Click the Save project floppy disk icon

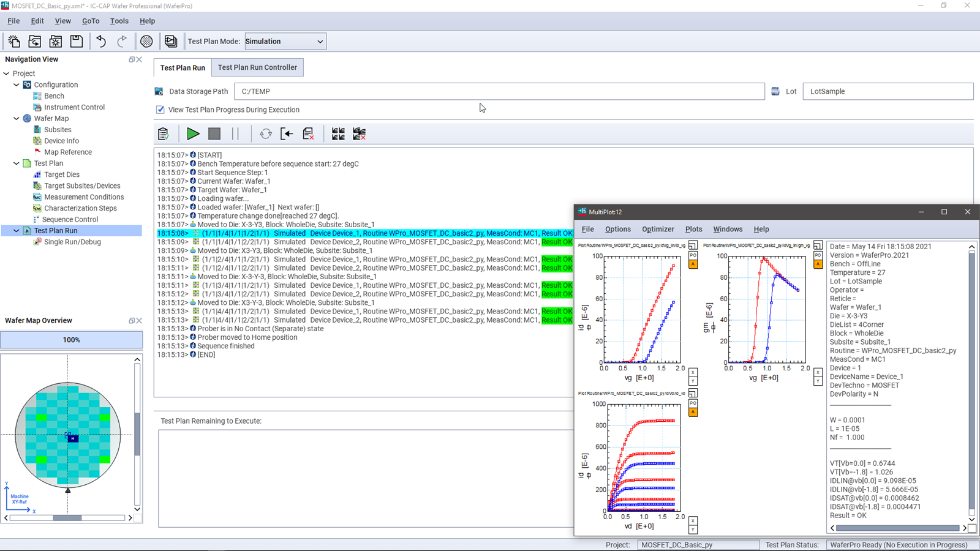77,41
